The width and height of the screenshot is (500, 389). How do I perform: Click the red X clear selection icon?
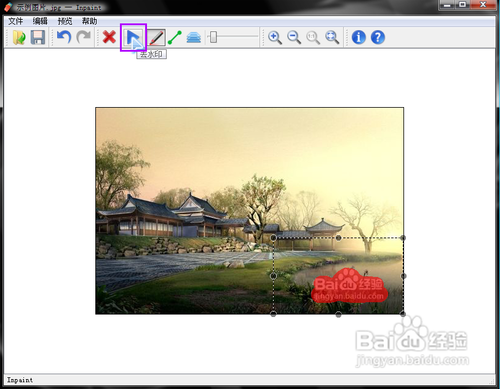(x=109, y=37)
